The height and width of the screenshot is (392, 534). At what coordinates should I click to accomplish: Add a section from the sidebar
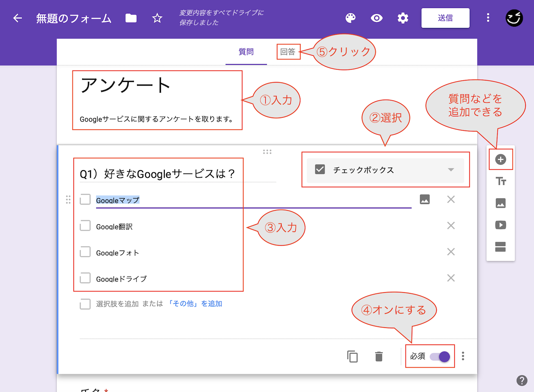(x=500, y=247)
